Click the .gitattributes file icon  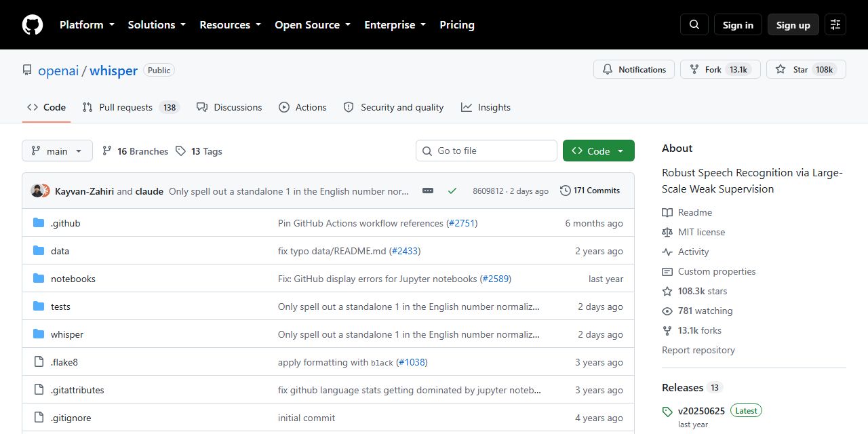[39, 390]
